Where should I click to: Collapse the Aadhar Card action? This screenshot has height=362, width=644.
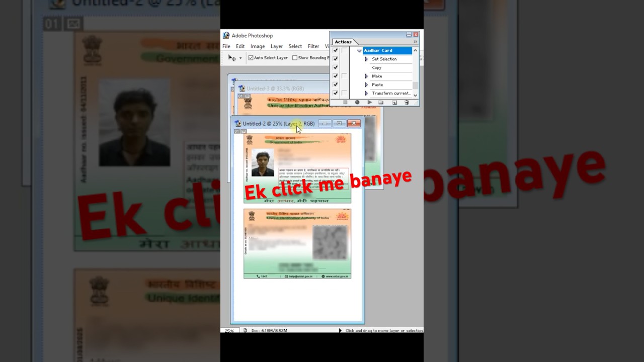point(359,51)
